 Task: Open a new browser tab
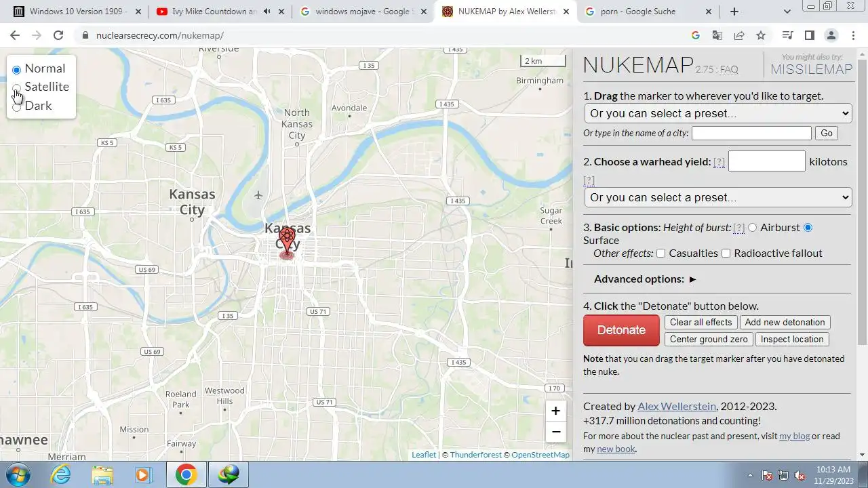point(734,12)
